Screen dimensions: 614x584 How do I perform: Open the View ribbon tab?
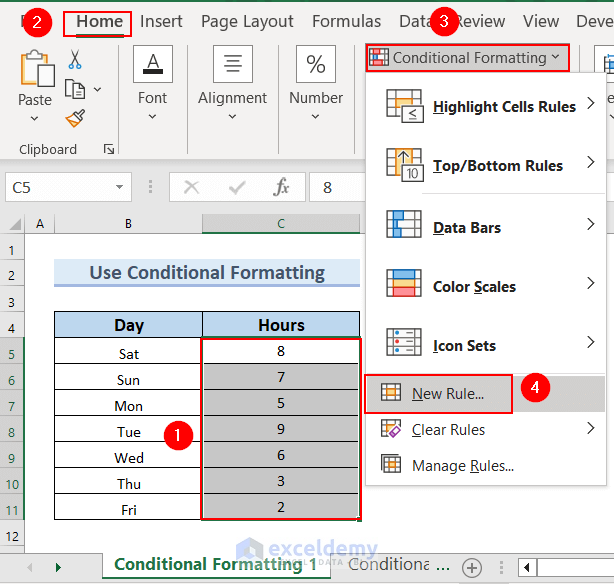pyautogui.click(x=541, y=22)
